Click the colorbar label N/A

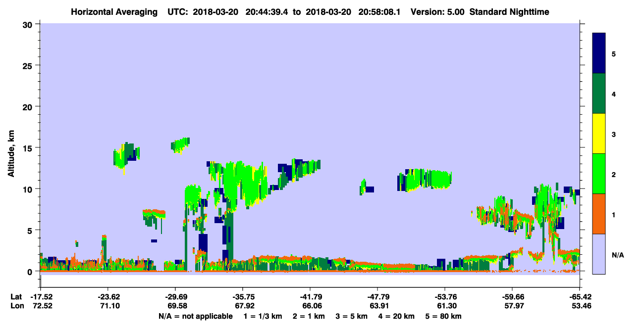tap(618, 254)
